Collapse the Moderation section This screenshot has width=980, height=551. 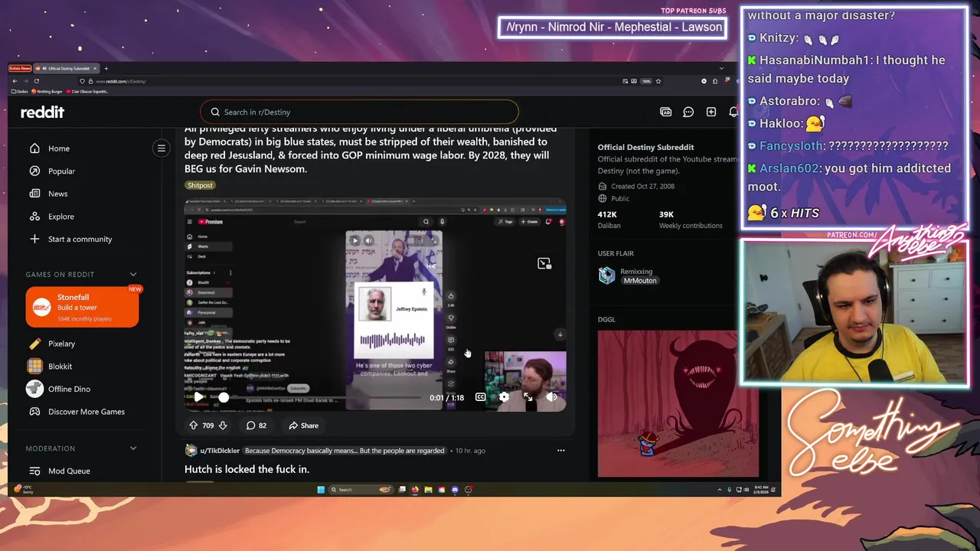(133, 448)
